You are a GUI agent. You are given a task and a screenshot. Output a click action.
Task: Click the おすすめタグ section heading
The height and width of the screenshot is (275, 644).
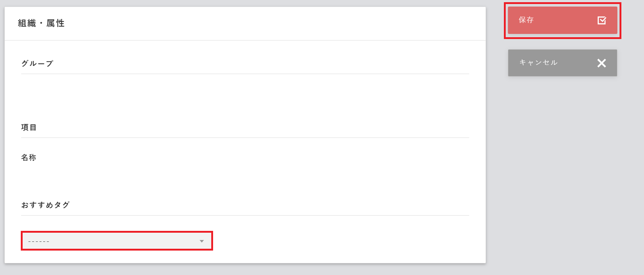[x=45, y=205]
